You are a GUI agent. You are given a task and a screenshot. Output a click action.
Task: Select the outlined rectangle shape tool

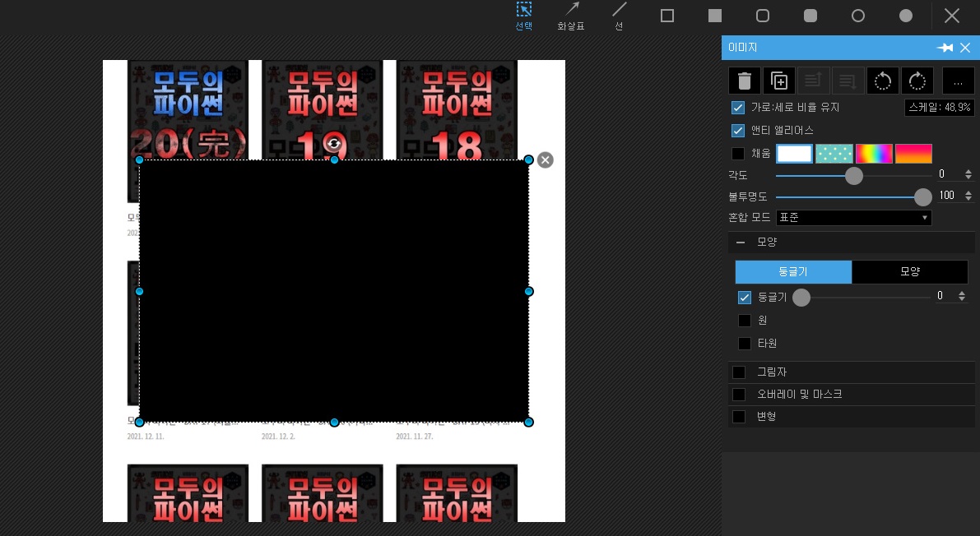pyautogui.click(x=666, y=16)
